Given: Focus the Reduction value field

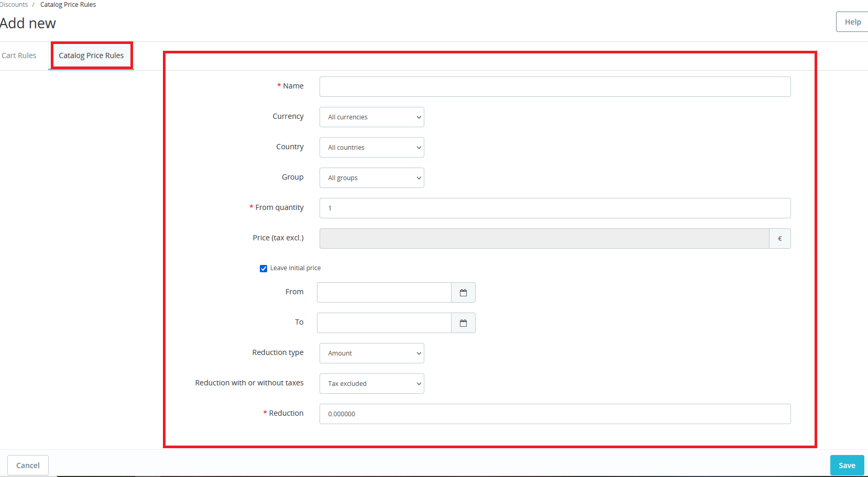Looking at the screenshot, I should point(555,414).
